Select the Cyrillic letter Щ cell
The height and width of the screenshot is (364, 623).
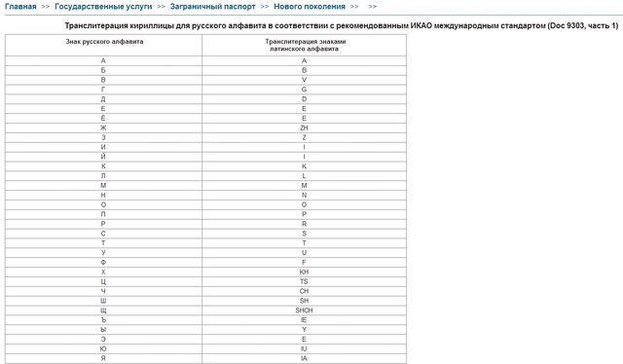click(x=104, y=310)
